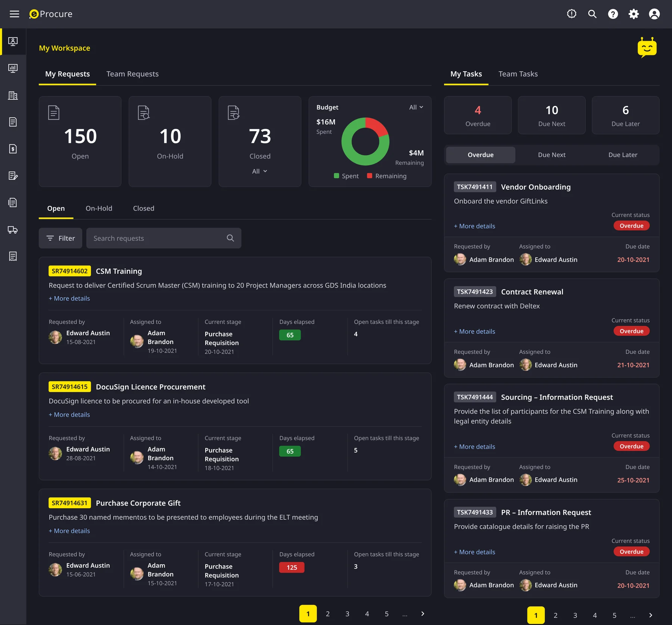This screenshot has width=672, height=625.
Task: Go to requests page 2
Action: coord(328,614)
